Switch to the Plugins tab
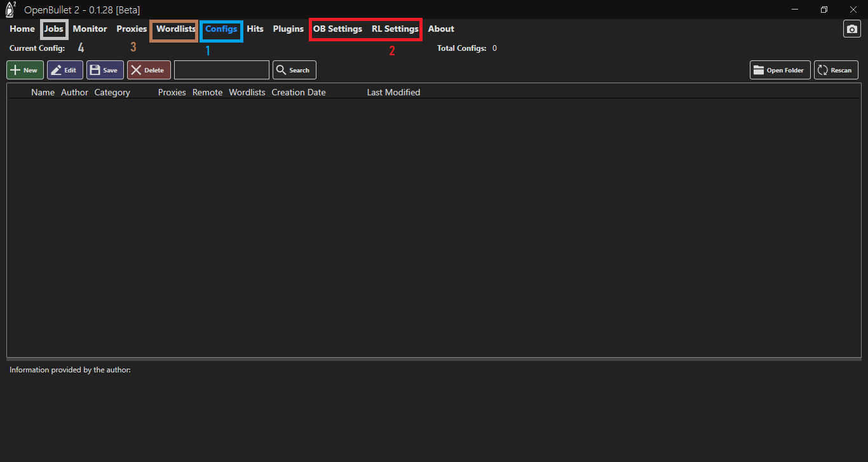 click(288, 29)
